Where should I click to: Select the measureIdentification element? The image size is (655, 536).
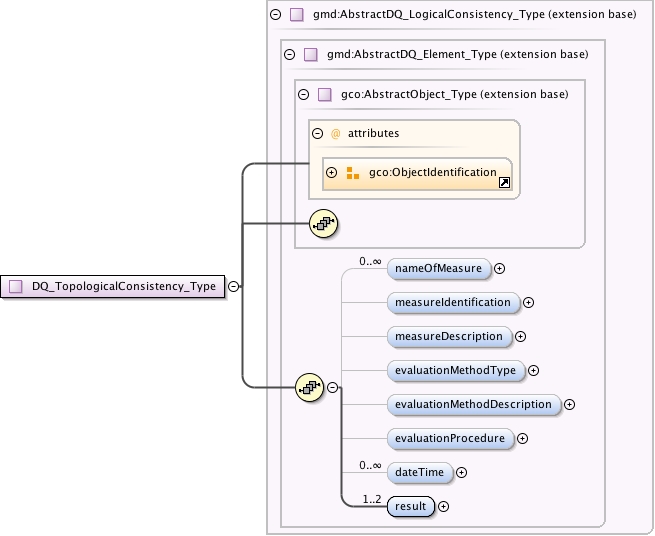(x=453, y=302)
